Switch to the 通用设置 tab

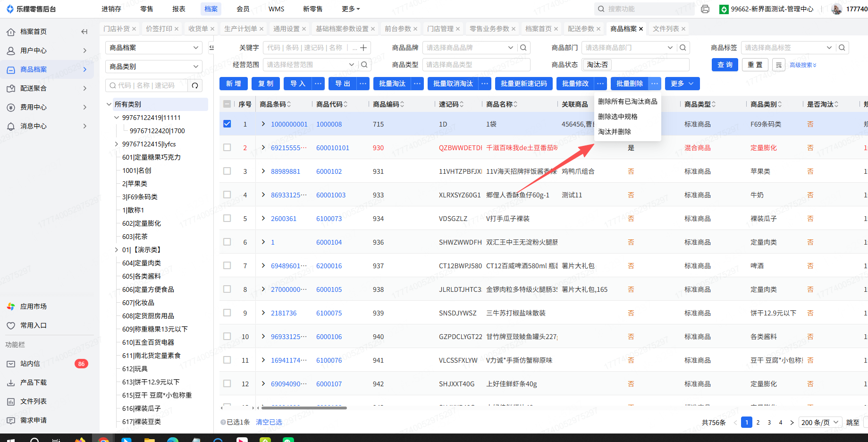click(x=286, y=29)
